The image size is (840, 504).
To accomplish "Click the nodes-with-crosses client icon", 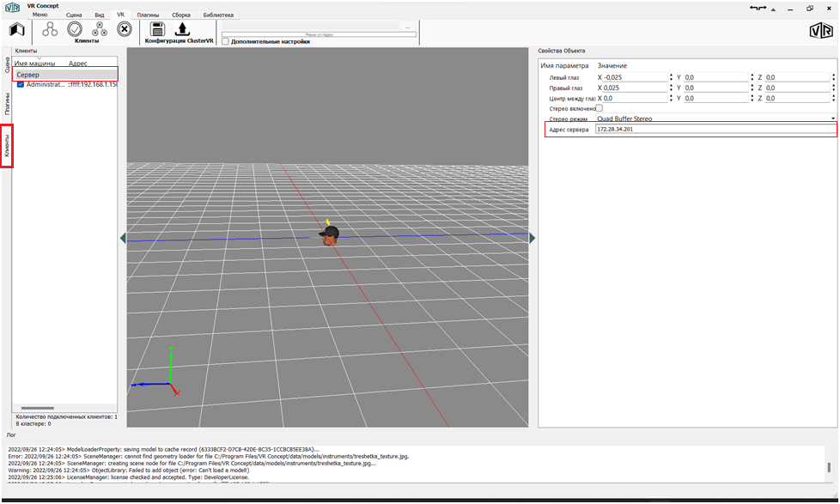I will click(x=100, y=29).
